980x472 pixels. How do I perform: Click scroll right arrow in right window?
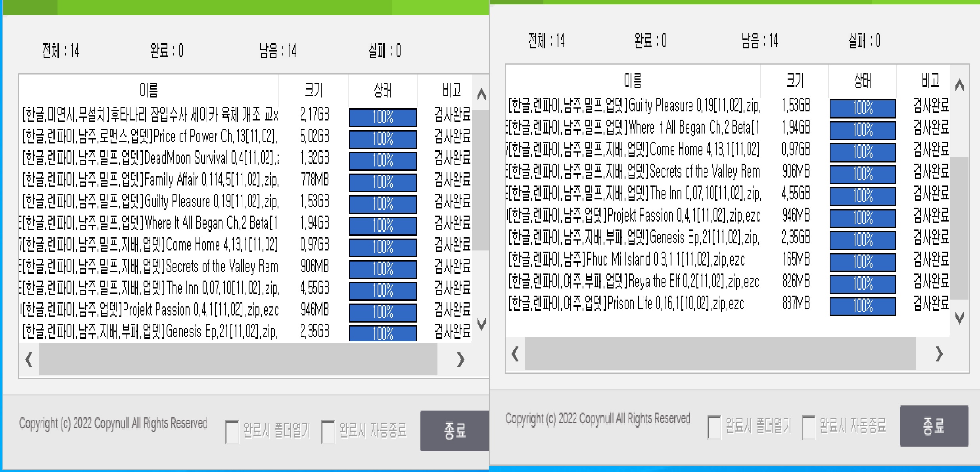(939, 354)
